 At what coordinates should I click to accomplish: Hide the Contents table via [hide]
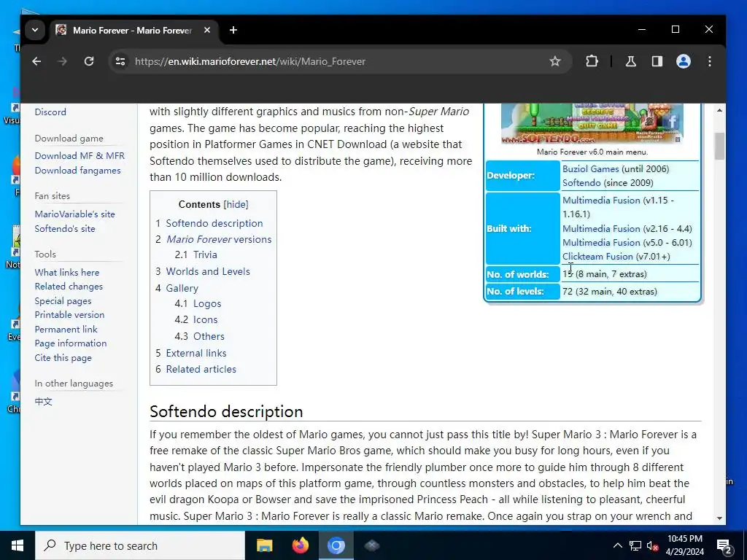[x=236, y=204]
